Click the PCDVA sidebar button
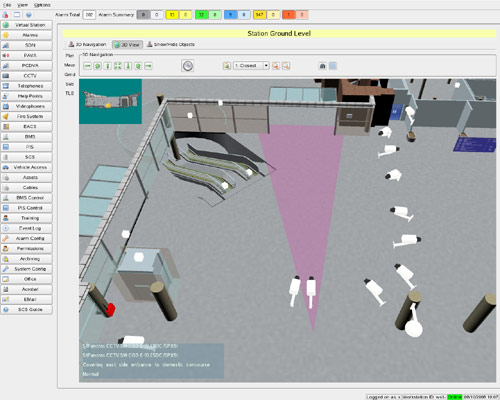The height and width of the screenshot is (400, 500). click(x=27, y=66)
